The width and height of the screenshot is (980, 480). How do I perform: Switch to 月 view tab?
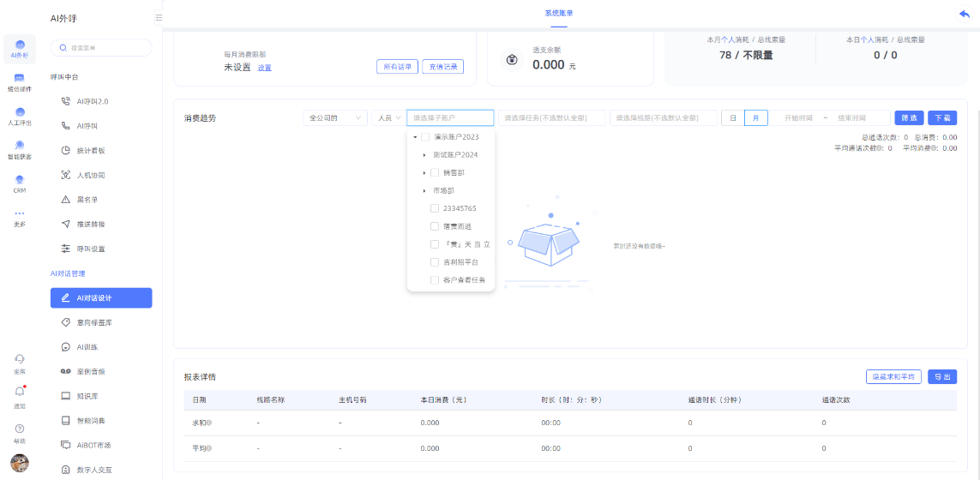point(755,118)
